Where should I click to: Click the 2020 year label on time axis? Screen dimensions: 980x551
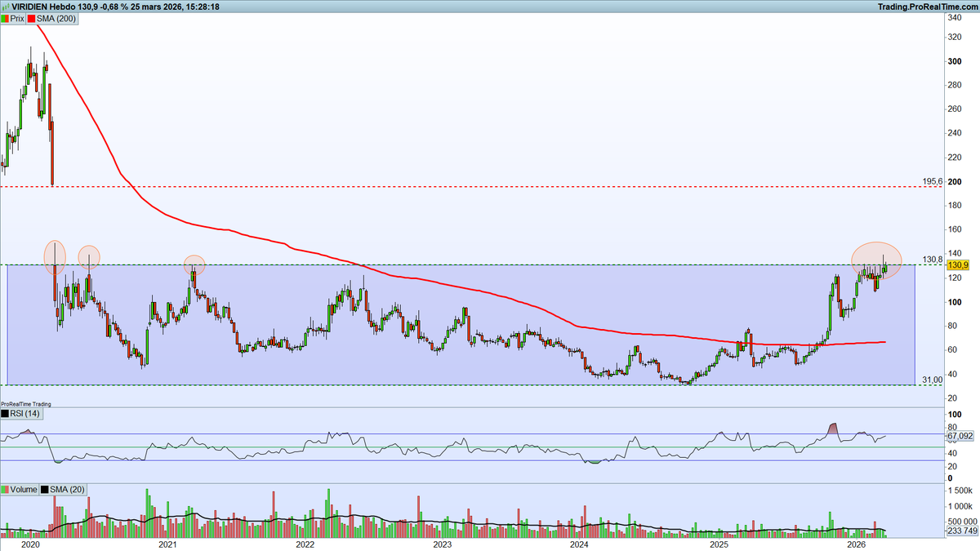(29, 544)
